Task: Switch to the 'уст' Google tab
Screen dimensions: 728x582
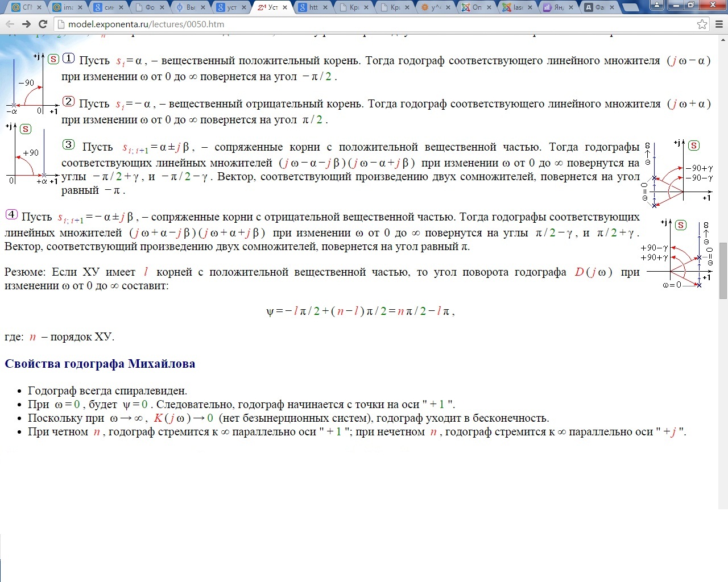Action: [231, 7]
